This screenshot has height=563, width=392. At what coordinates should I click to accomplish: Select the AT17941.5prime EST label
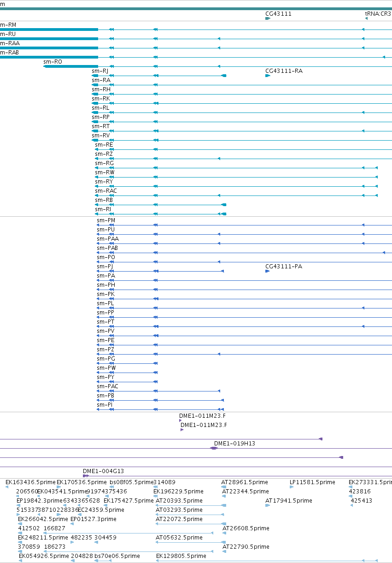click(x=289, y=501)
